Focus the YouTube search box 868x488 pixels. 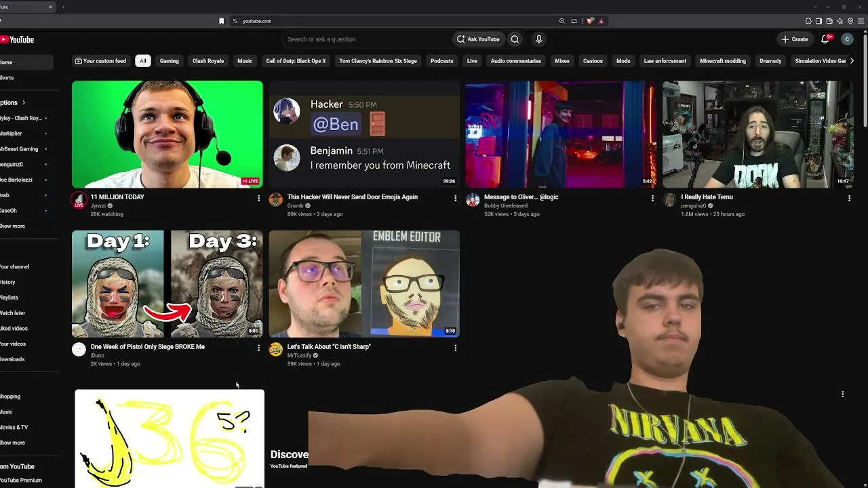pos(366,39)
